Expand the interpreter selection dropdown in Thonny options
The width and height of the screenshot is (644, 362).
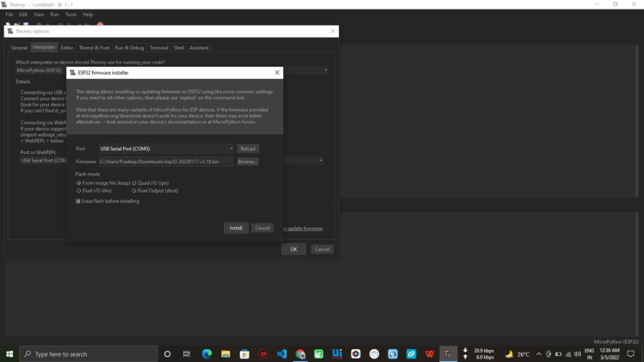pyautogui.click(x=325, y=71)
